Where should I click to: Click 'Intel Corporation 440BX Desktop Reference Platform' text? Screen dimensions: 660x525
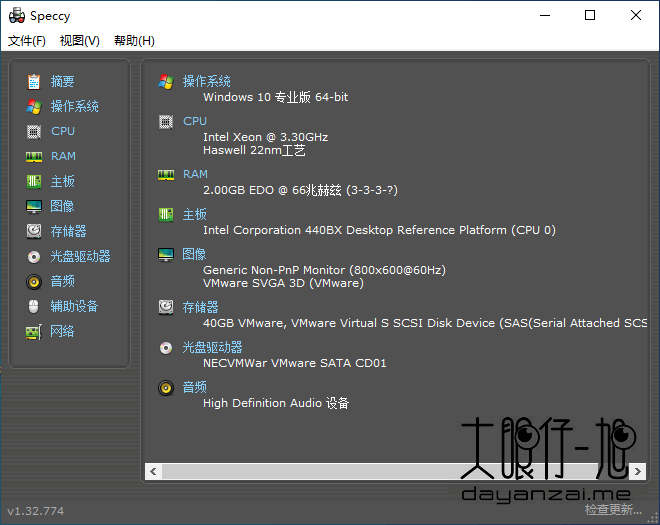pos(355,230)
